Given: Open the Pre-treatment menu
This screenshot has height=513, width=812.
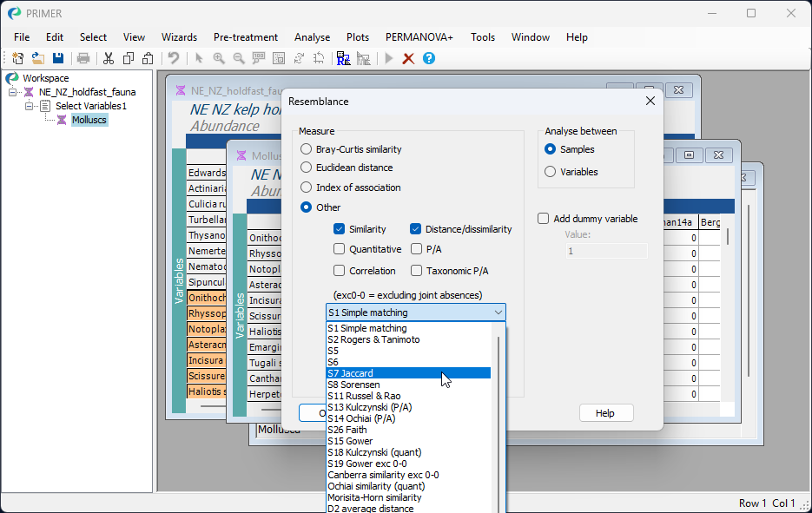Looking at the screenshot, I should [x=246, y=37].
